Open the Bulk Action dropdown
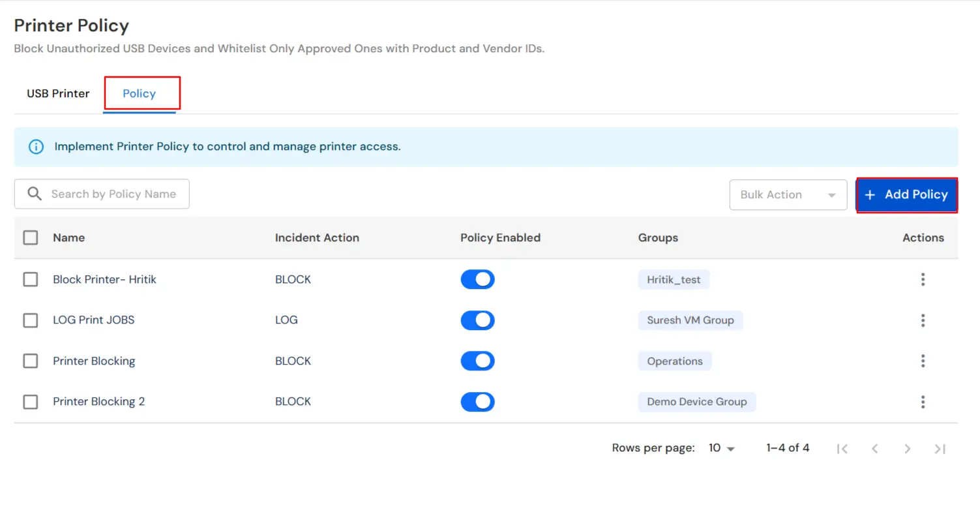Image resolution: width=980 pixels, height=516 pixels. tap(788, 194)
